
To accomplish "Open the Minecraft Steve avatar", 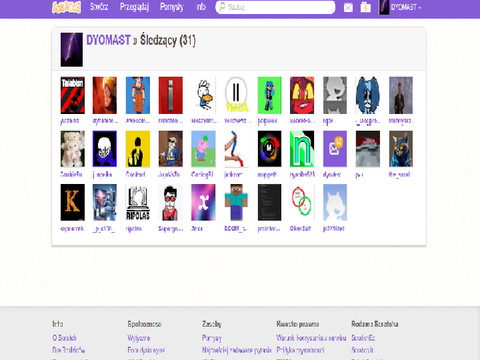I will (x=236, y=202).
